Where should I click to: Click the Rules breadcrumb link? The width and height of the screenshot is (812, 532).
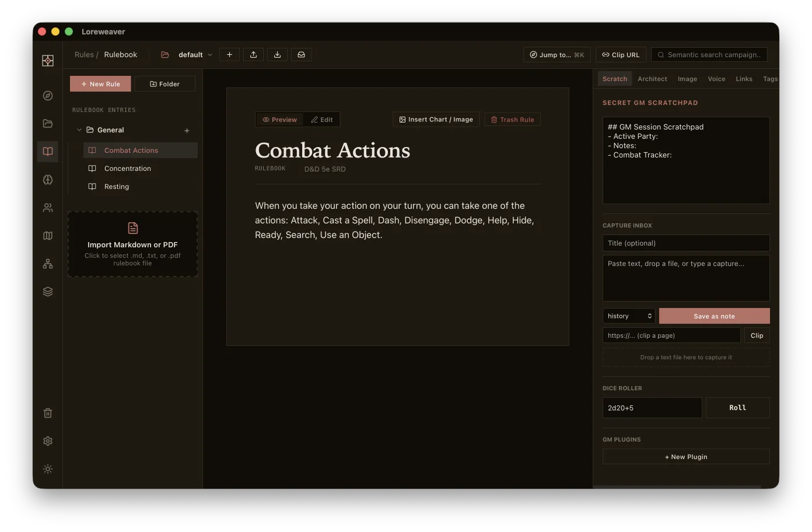84,55
